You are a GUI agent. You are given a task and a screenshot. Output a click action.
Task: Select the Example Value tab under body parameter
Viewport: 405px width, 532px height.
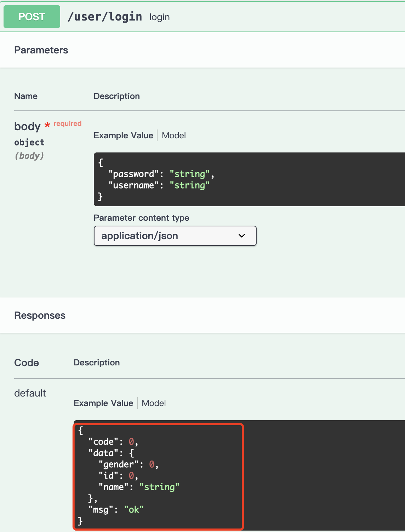123,135
